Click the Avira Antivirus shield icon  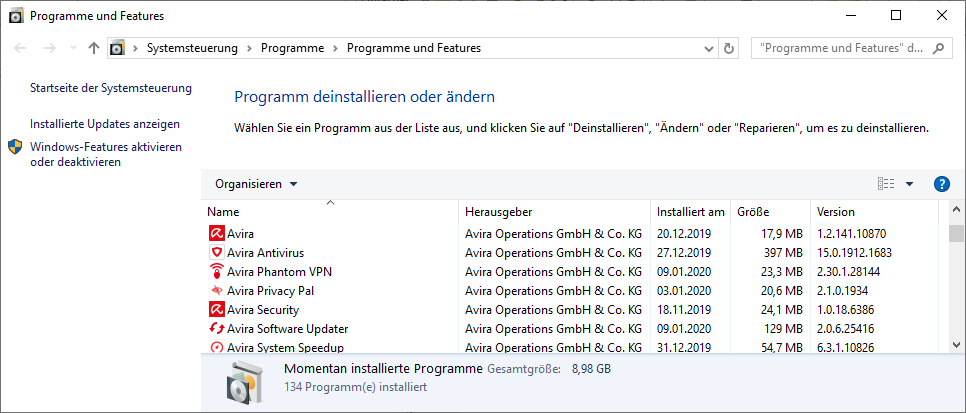(x=216, y=253)
